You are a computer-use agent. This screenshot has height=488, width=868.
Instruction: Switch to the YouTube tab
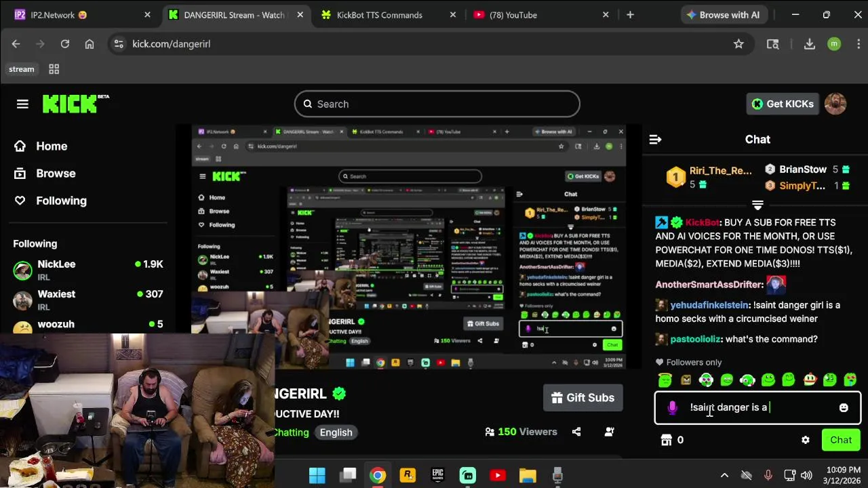542,15
